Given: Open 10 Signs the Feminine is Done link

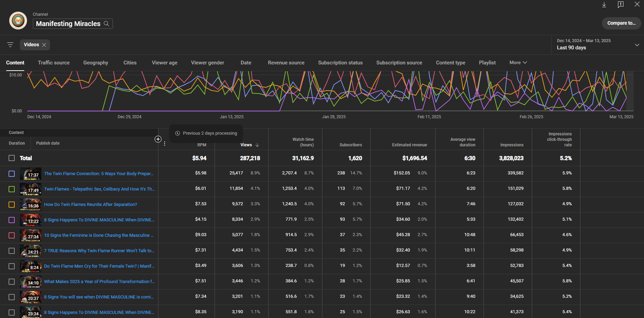Looking at the screenshot, I should [x=99, y=235].
